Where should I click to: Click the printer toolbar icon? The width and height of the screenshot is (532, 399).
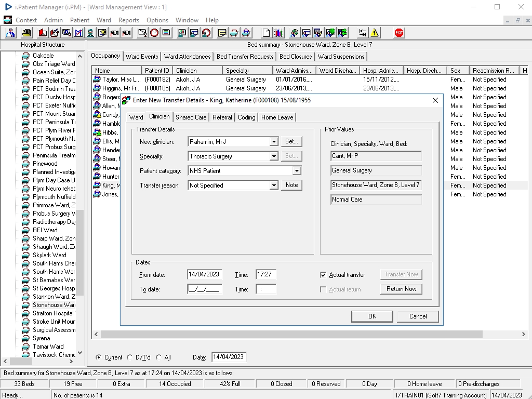click(26, 33)
